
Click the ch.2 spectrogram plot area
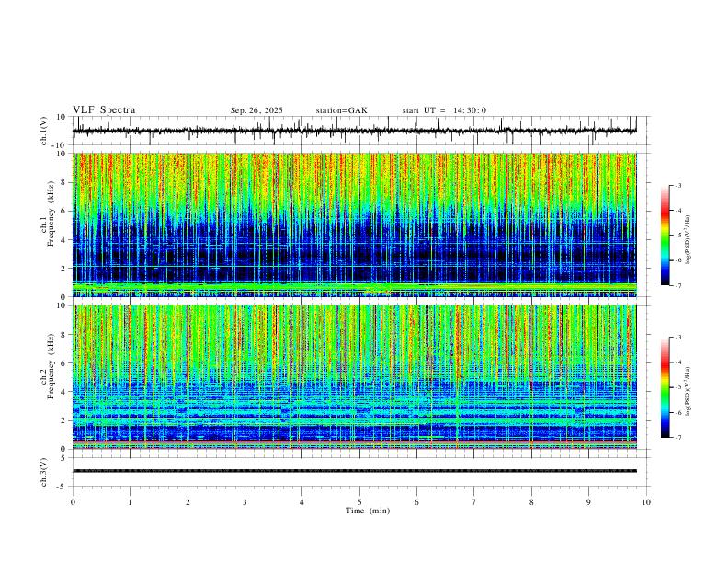(355, 377)
